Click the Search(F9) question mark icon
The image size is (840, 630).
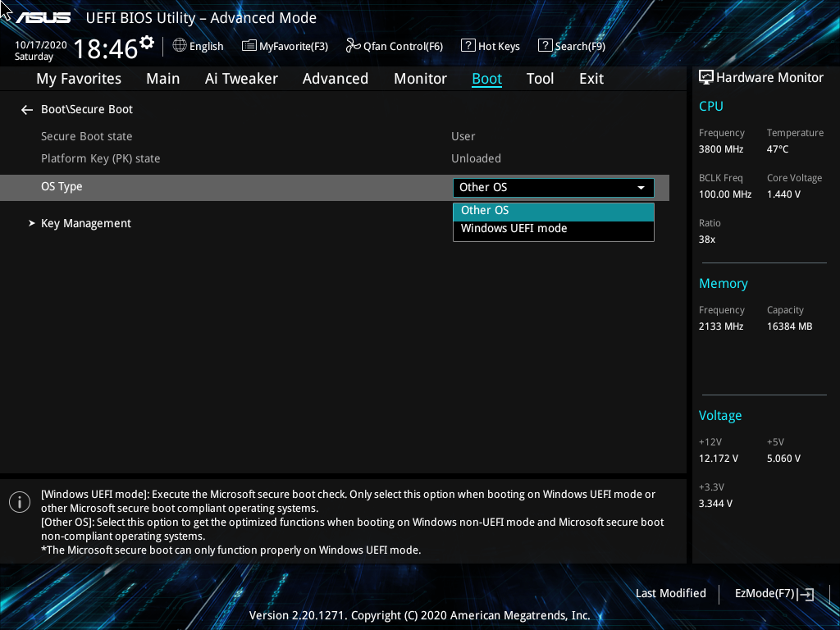coord(545,46)
